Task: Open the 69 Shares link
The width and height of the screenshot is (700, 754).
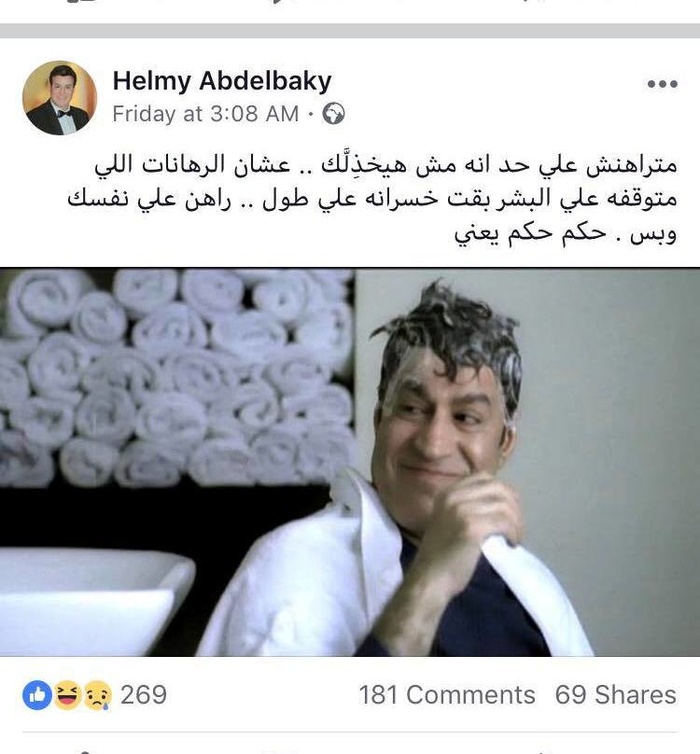Action: [x=616, y=695]
